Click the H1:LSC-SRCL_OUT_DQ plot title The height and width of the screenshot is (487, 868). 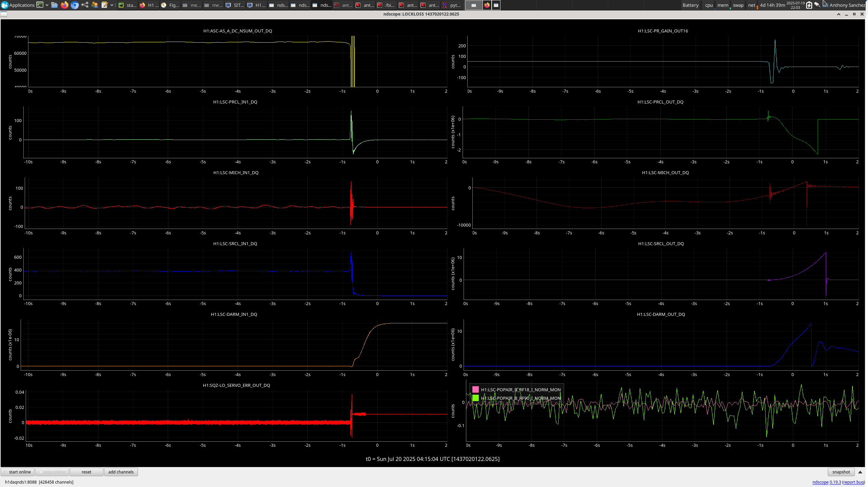point(661,243)
